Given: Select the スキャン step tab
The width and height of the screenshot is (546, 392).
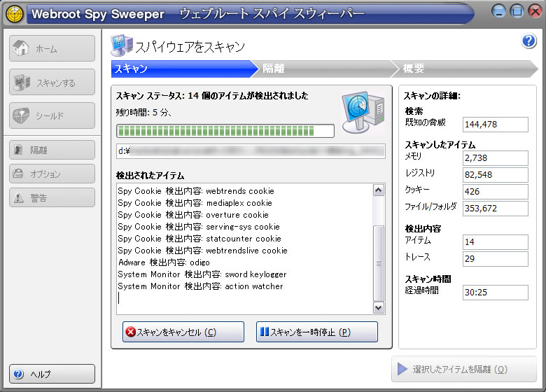Looking at the screenshot, I should point(185,69).
